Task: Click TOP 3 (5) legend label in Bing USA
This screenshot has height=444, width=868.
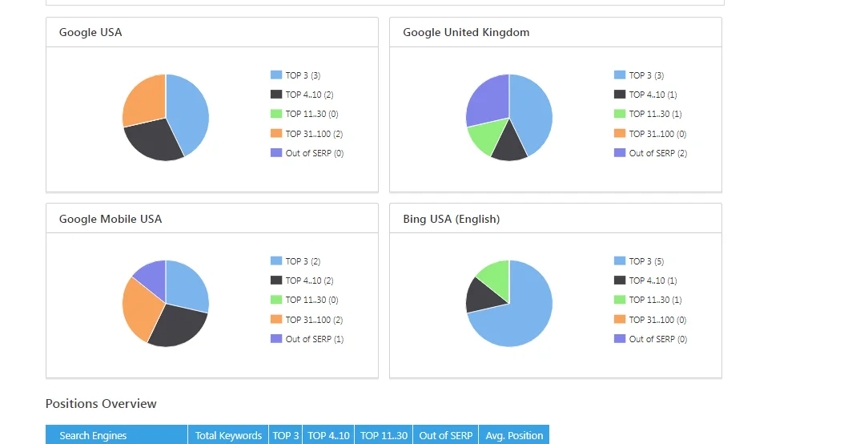Action: click(646, 261)
